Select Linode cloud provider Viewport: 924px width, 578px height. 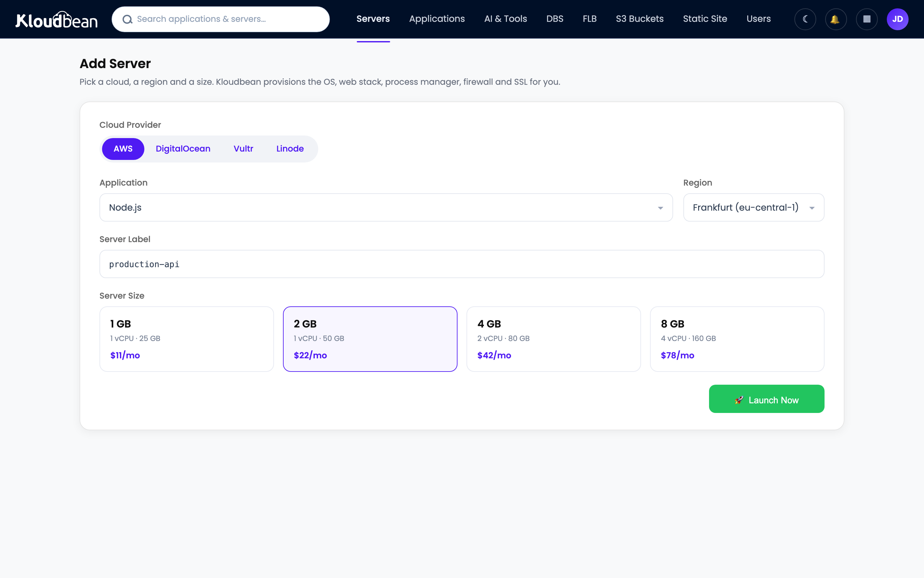click(x=290, y=149)
